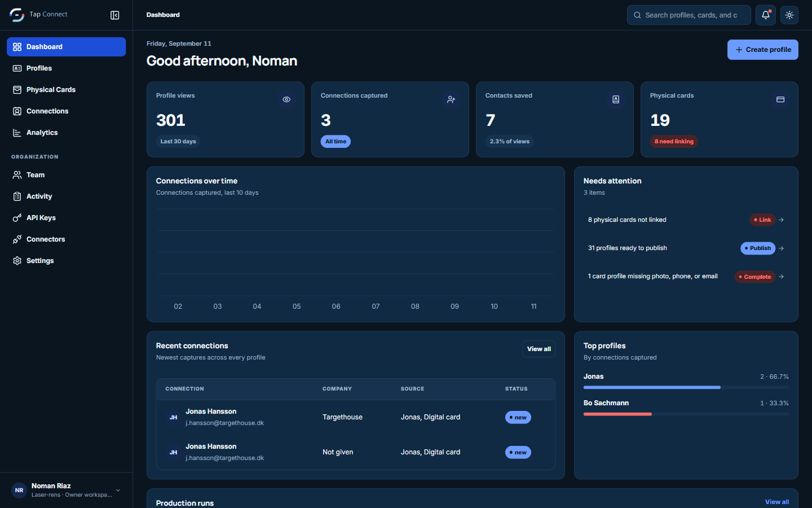Click View all link for Production runs
The image size is (812, 508).
(x=777, y=502)
